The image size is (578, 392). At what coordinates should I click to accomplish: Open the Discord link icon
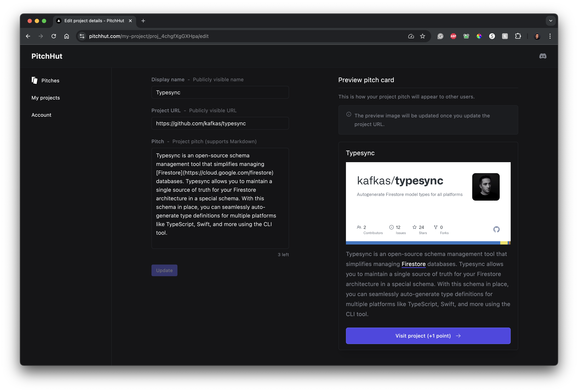point(543,56)
